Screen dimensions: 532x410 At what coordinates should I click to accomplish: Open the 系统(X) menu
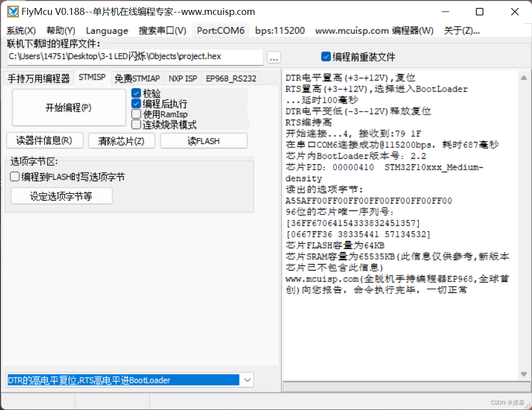tap(21, 31)
